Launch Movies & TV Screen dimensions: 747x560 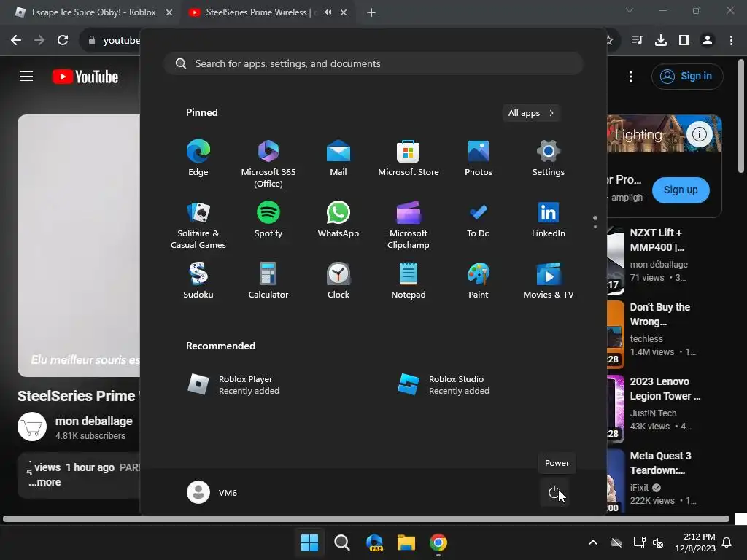549,281
